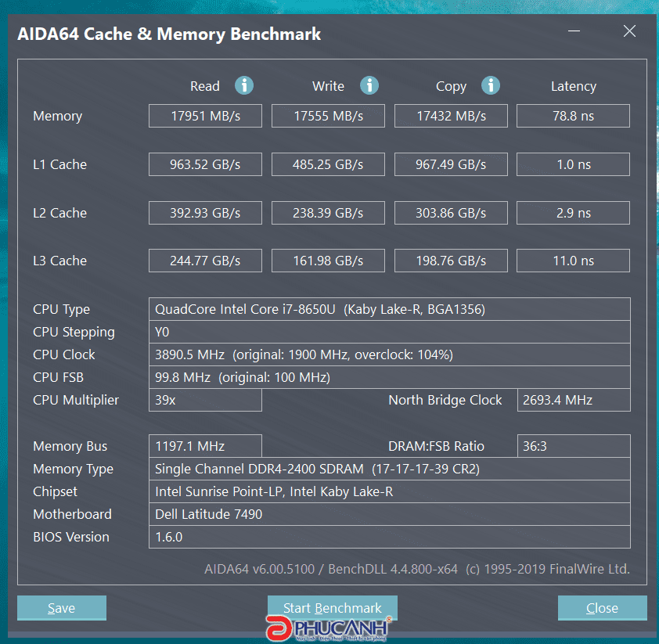The width and height of the screenshot is (659, 644).
Task: Click the Chipset label
Action: point(55,492)
